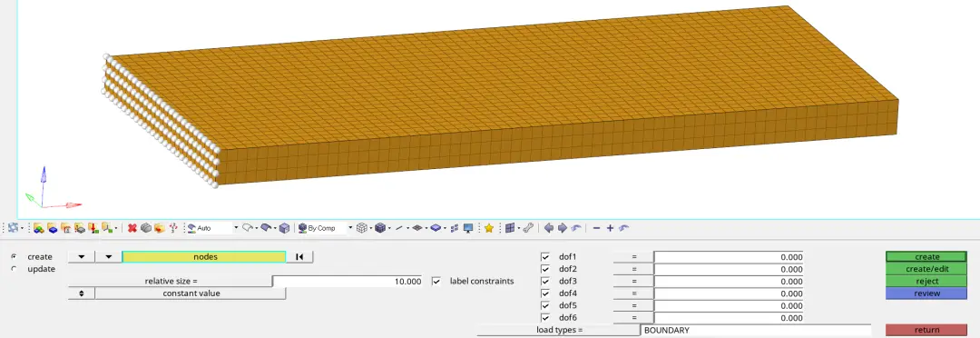Image resolution: width=980 pixels, height=338 pixels.
Task: Click the green create button
Action: point(926,257)
